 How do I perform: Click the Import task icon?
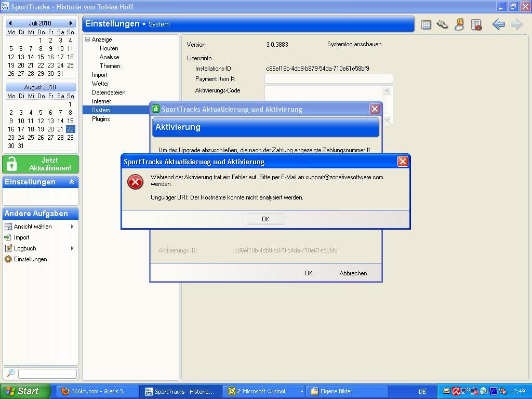[x=7, y=237]
